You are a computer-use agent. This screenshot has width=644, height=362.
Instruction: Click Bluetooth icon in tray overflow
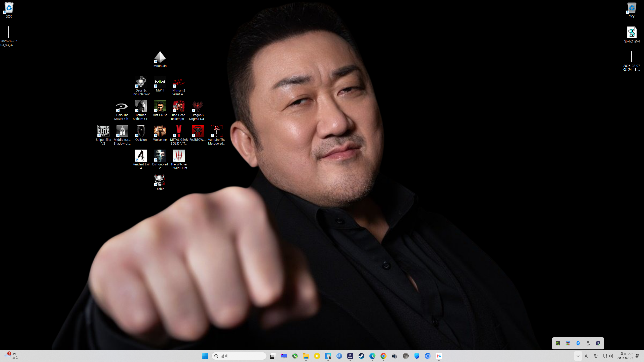(x=578, y=343)
